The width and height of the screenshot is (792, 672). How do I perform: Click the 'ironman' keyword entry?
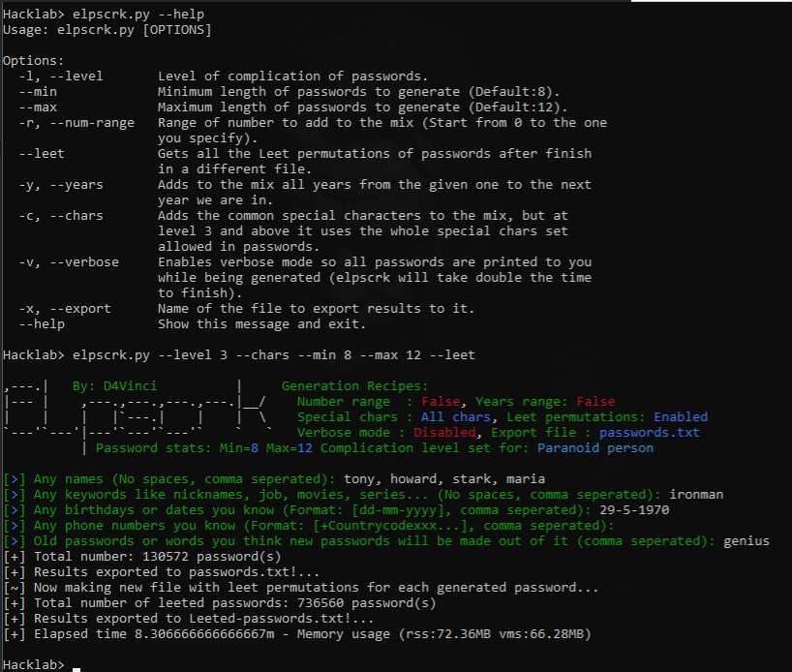696,495
